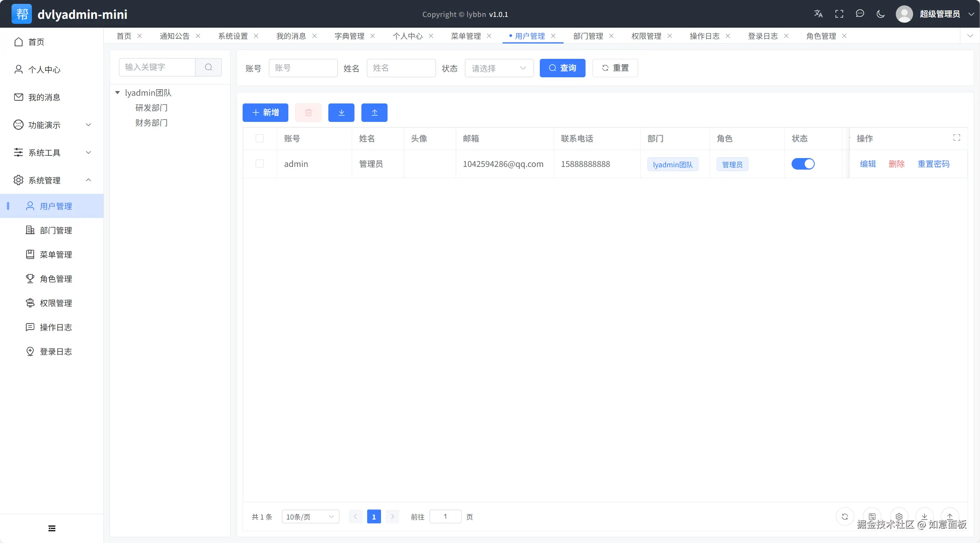Open the chat message icon in header
This screenshot has width=980, height=543.
[x=860, y=14]
